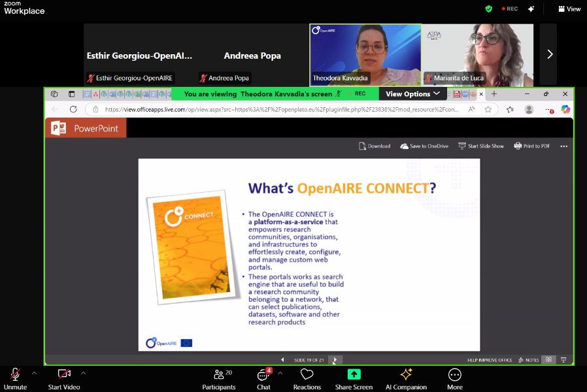This screenshot has height=392, width=587.
Task: Click the slide title 'What's OpenAIRE CONNECT?'
Action: 342,188
